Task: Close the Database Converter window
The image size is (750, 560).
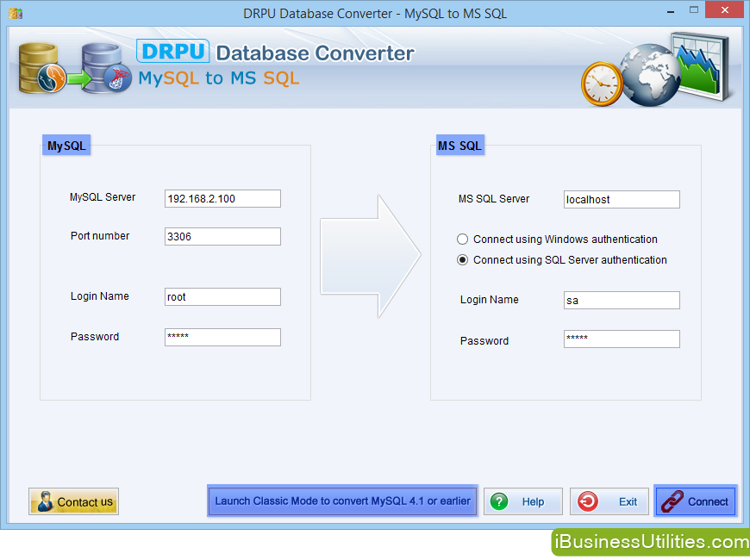Action: point(725,10)
